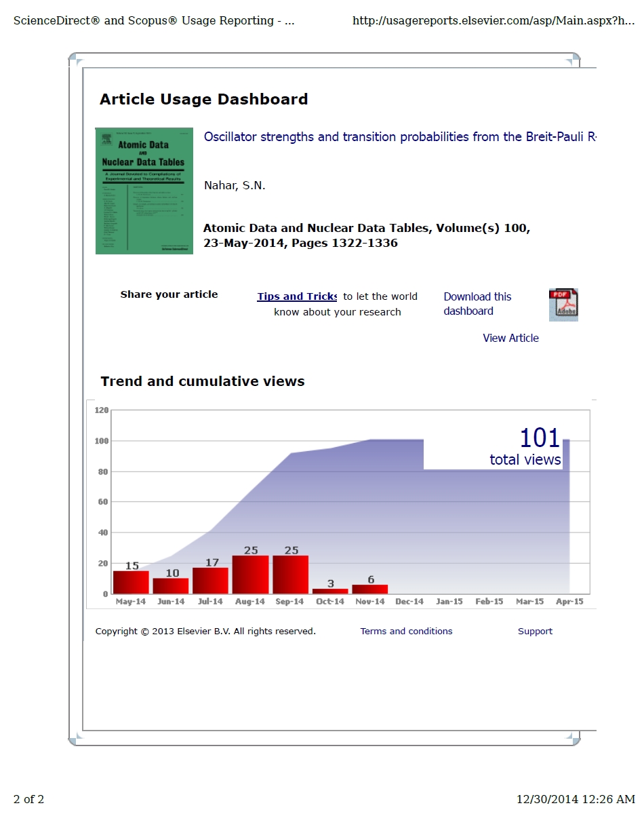
Task: Select the May-14 bar showing 15 views
Action: [131, 582]
